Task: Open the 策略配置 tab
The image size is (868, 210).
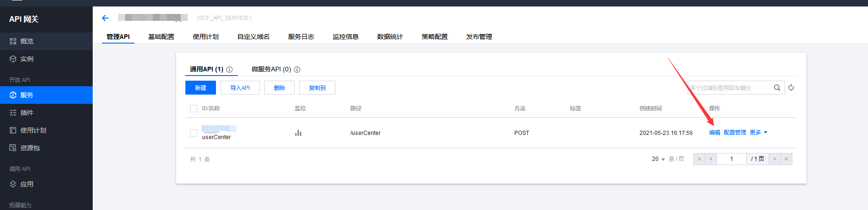Action: (435, 37)
